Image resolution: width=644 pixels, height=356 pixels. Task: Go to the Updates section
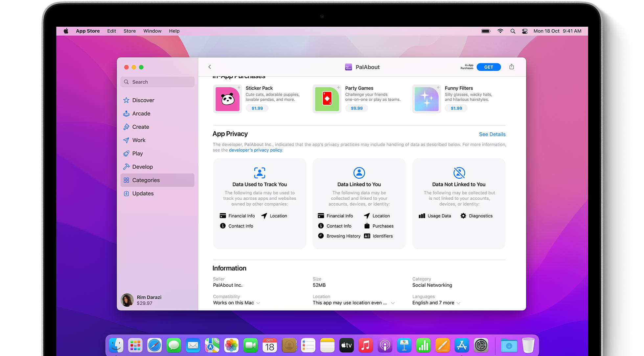point(143,193)
